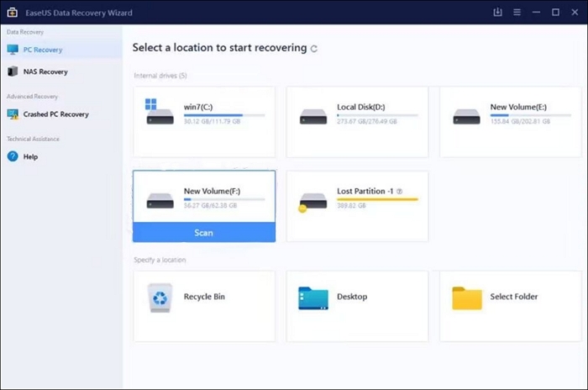This screenshot has width=588, height=390.
Task: Refresh drive list with refresh icon
Action: 314,49
